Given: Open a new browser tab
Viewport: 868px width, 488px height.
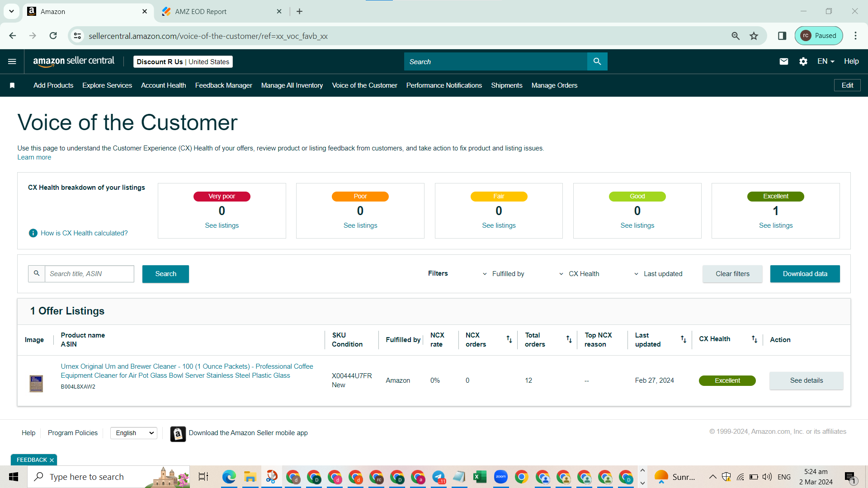Looking at the screenshot, I should tap(299, 11).
